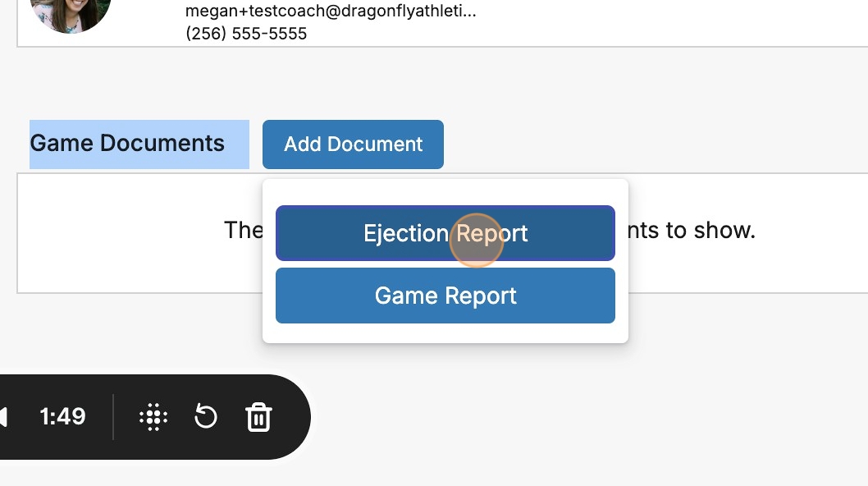Select the highlighted Game Documents heading

pos(127,144)
